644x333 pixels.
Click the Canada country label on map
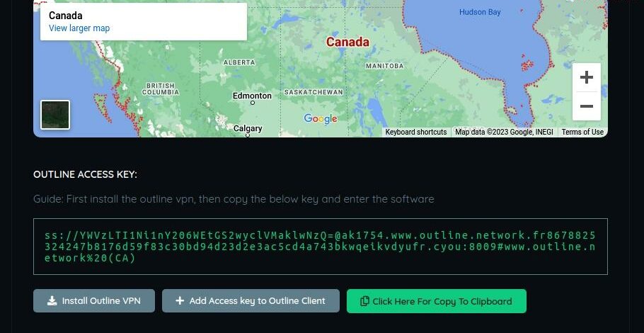tap(347, 42)
